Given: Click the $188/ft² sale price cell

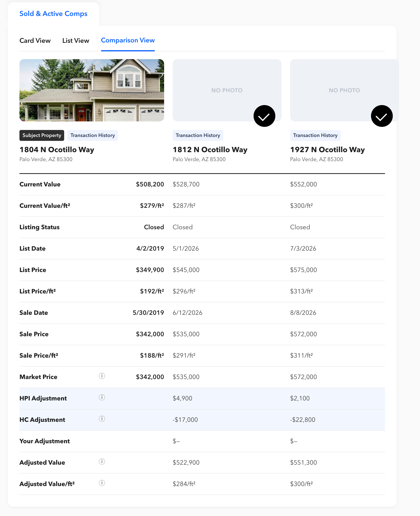Looking at the screenshot, I should click(x=152, y=355).
